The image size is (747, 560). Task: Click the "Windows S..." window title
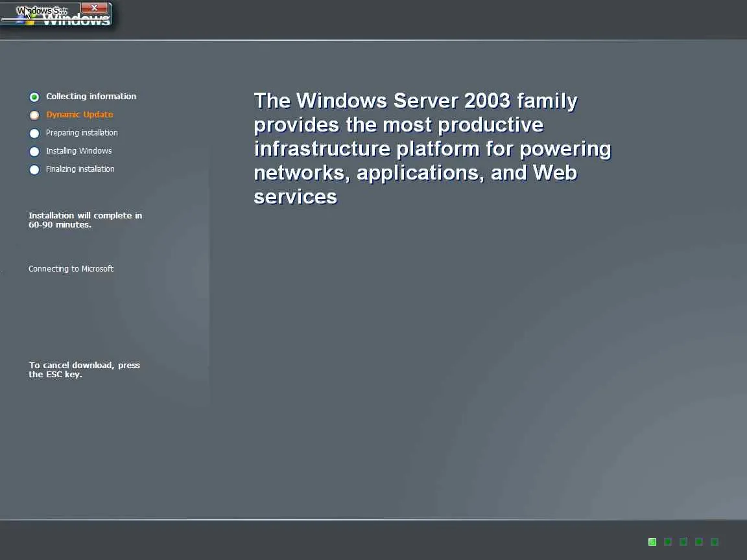(x=43, y=11)
